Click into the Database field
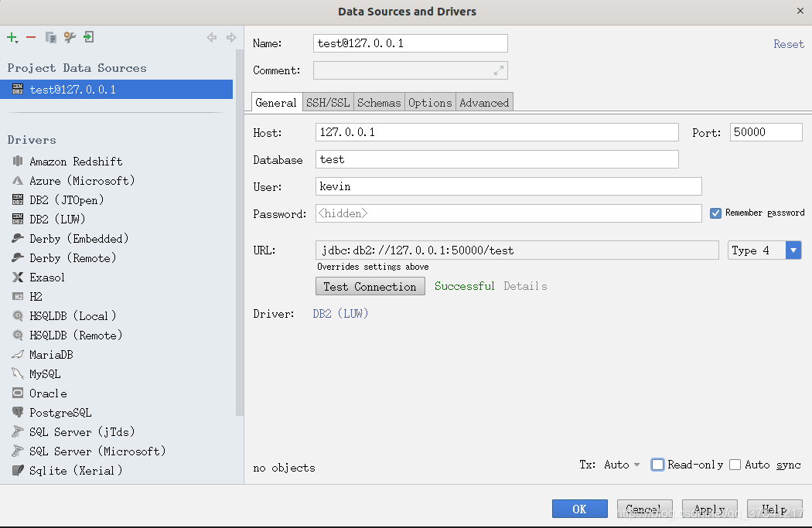The height and width of the screenshot is (528, 812). coord(496,159)
